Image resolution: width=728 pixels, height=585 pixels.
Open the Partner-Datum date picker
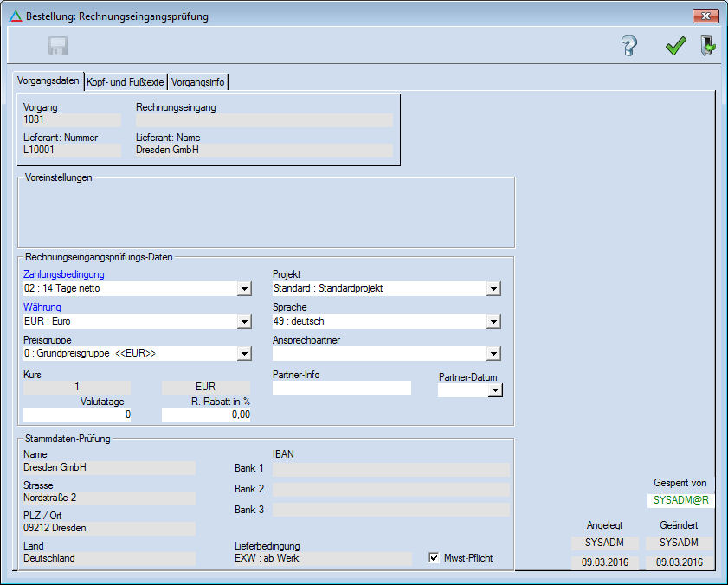point(496,391)
